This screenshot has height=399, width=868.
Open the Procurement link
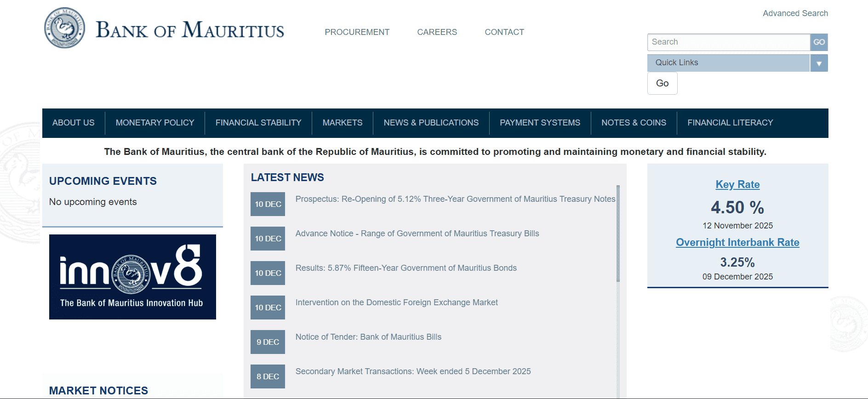pyautogui.click(x=357, y=32)
